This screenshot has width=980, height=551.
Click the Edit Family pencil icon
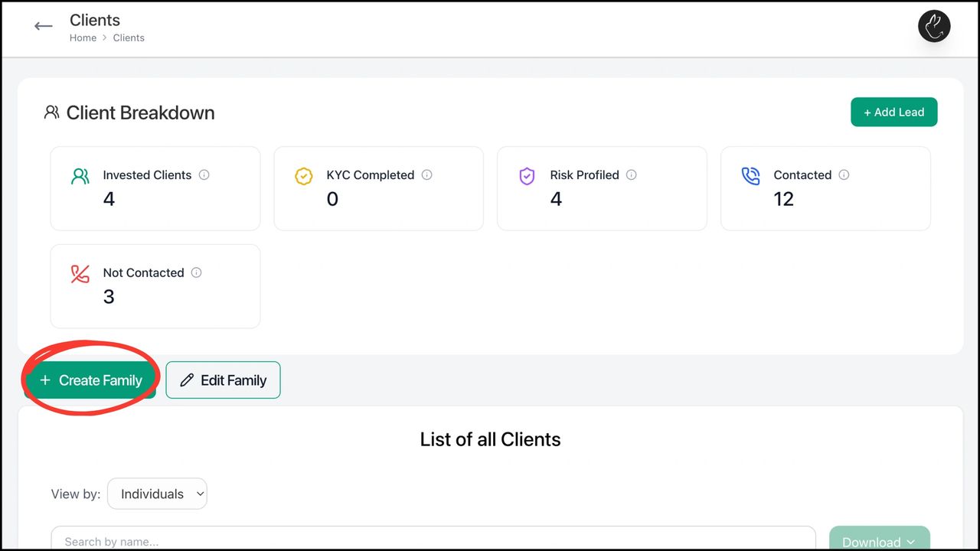pyautogui.click(x=186, y=380)
